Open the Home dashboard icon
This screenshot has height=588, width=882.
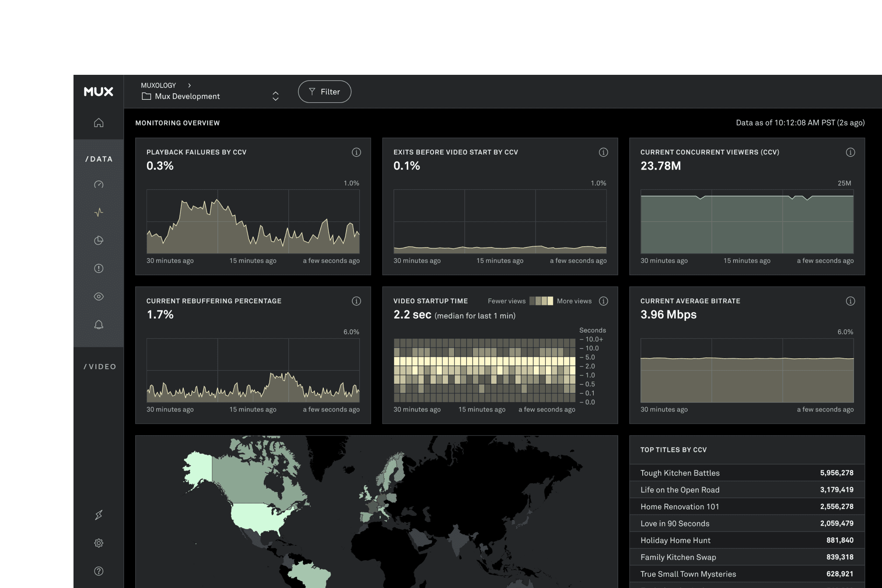(x=98, y=123)
